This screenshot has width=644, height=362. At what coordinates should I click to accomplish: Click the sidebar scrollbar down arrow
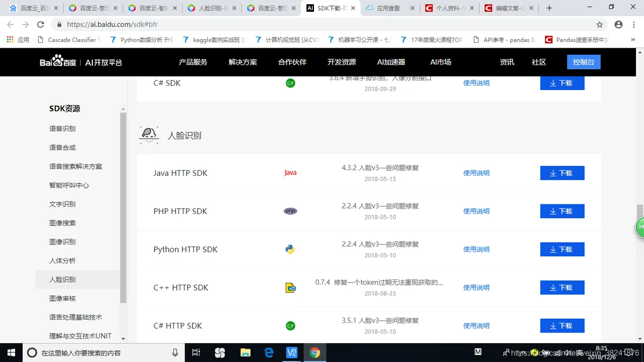[123, 339]
